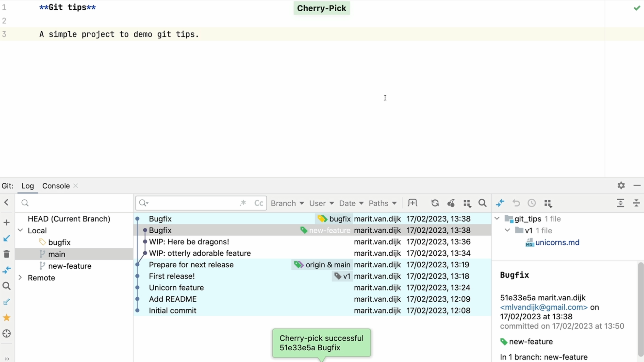Select the star icon to favorite a branch
Image resolution: width=644 pixels, height=362 pixels.
6,317
